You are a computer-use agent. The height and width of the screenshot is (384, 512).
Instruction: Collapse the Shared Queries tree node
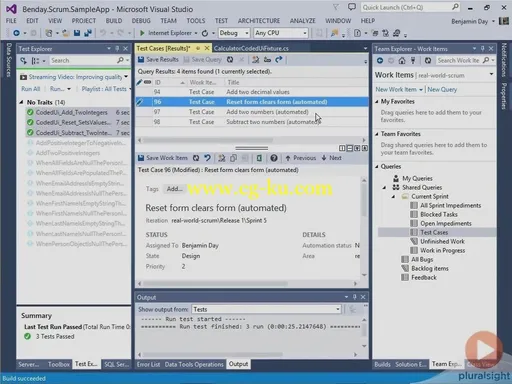click(x=384, y=188)
